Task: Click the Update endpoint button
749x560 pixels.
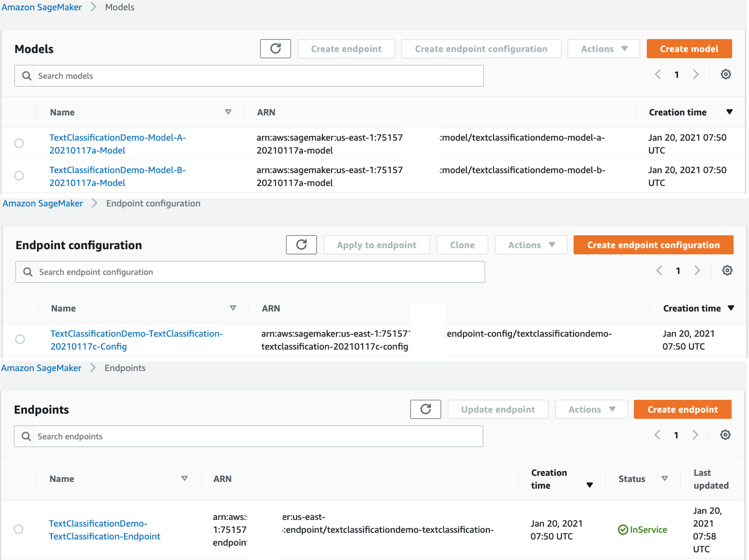Action: (498, 409)
